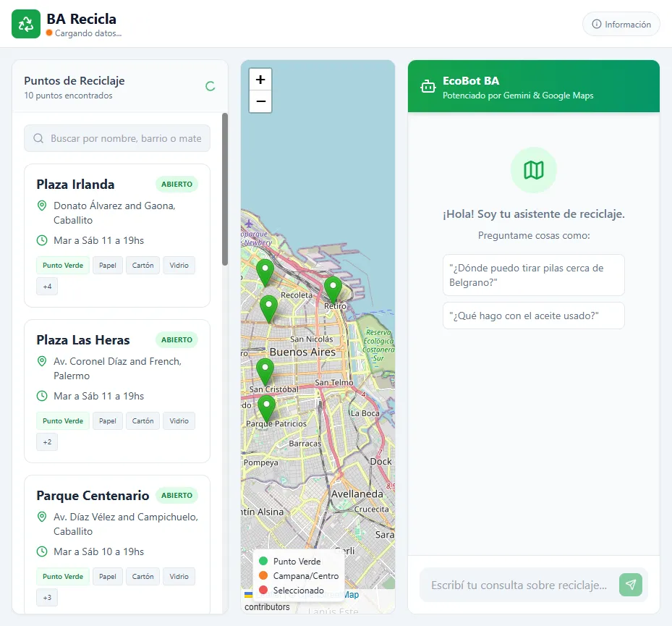
Task: Click the green map marker near Retiro
Action: [333, 289]
